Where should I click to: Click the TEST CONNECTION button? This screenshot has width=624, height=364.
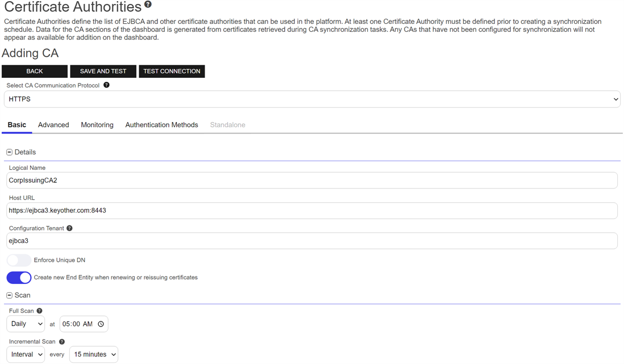click(172, 72)
